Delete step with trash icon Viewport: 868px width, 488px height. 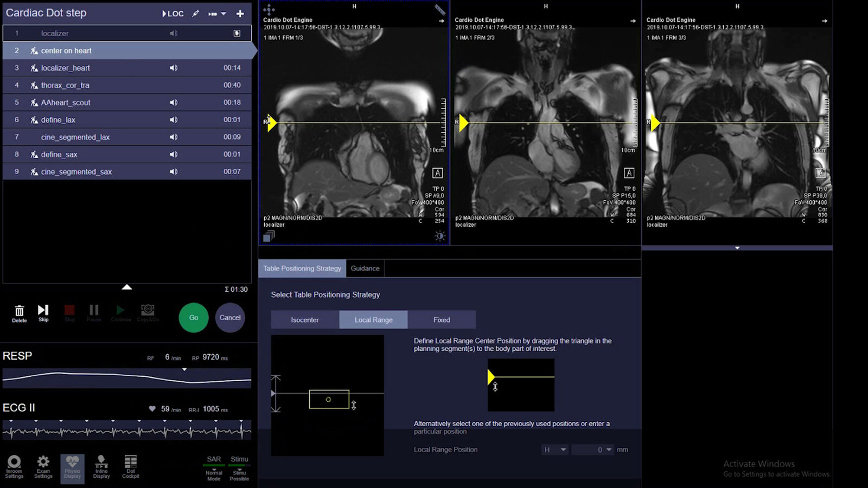pos(19,313)
